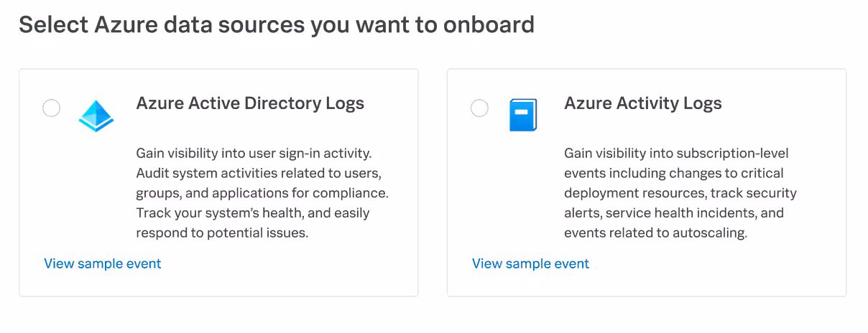View sample event for Active Directory Logs
This screenshot has width=868, height=333.
[103, 263]
